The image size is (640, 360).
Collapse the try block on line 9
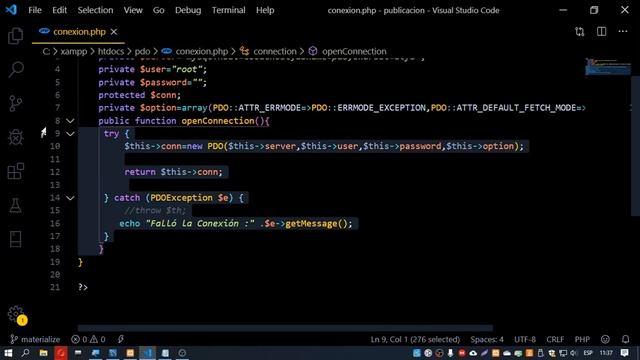[70, 134]
